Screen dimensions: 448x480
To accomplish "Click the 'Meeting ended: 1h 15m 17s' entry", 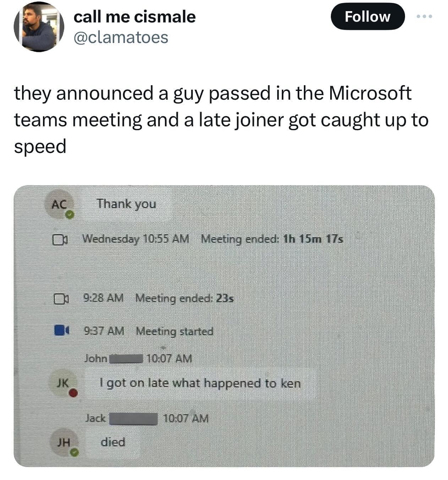I will (x=272, y=239).
